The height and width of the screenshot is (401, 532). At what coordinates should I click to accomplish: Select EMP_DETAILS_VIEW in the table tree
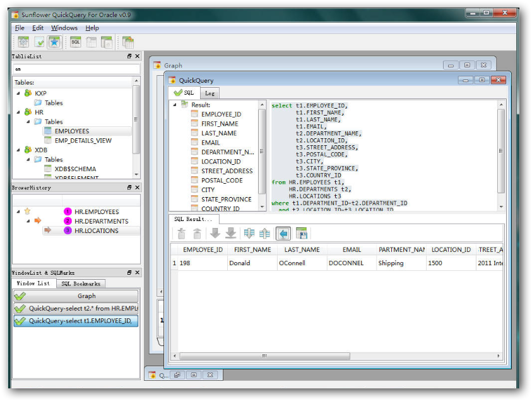point(83,141)
